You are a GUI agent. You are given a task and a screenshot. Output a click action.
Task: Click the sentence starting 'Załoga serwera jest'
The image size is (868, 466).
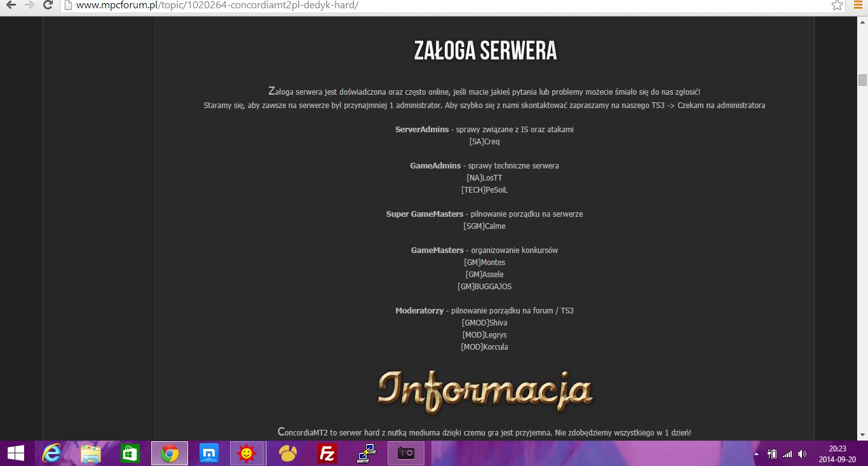[x=484, y=92]
